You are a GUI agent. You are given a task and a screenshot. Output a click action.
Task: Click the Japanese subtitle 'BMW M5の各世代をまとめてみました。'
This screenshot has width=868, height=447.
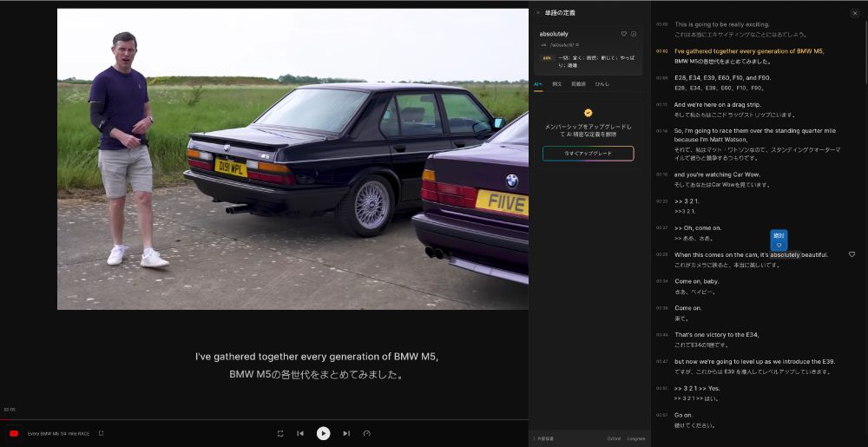click(x=317, y=375)
